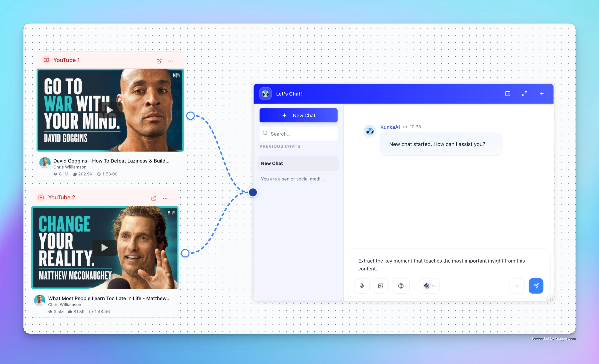This screenshot has width=599, height=364.
Task: Open YouTube 1 external link icon
Action: pos(159,61)
